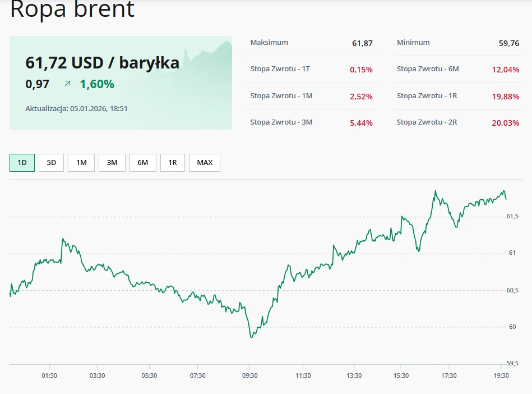Select the 3M timeframe button

point(112,162)
